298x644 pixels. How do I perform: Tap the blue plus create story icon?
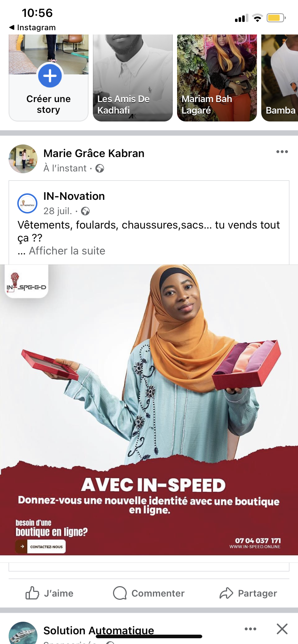[x=50, y=76]
